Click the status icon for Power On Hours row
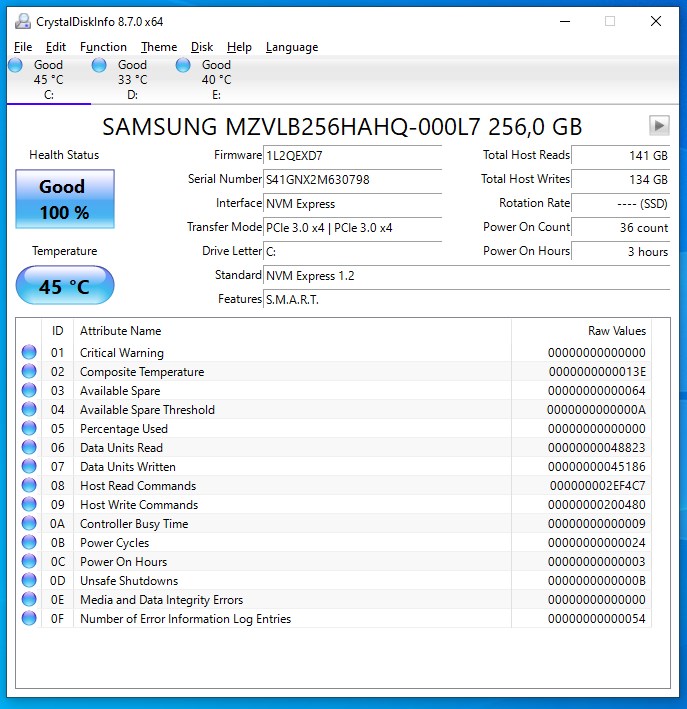 [x=29, y=561]
